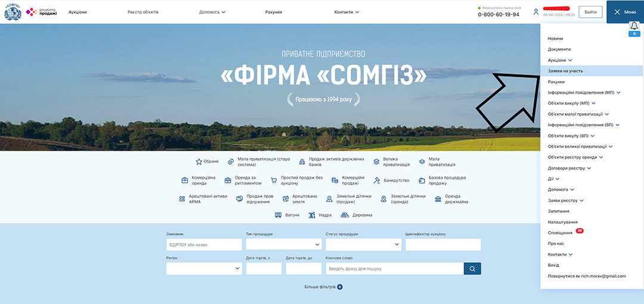This screenshot has width=644, height=304.
Task: Select Арештовані активи АРМА category
Action: pyautogui.click(x=203, y=199)
